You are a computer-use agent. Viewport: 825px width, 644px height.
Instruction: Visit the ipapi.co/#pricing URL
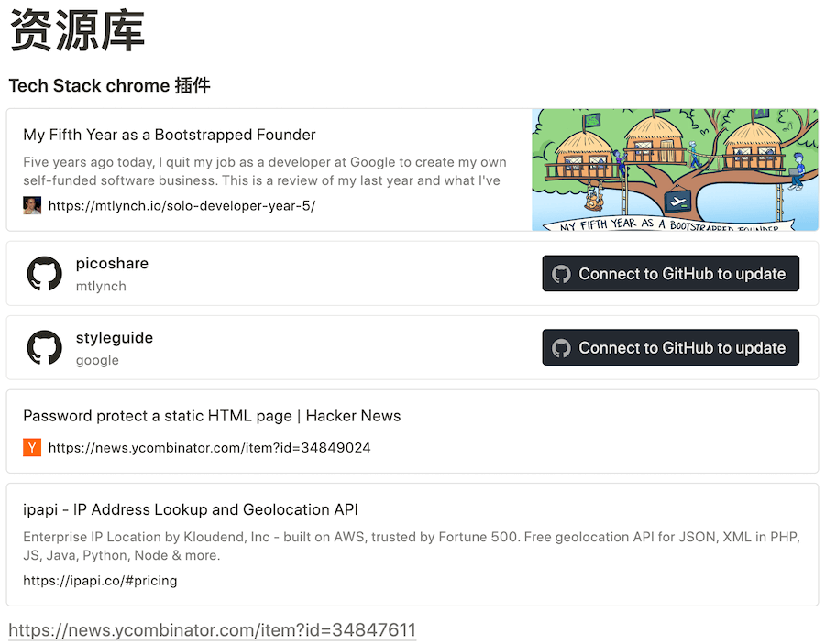coord(100,581)
